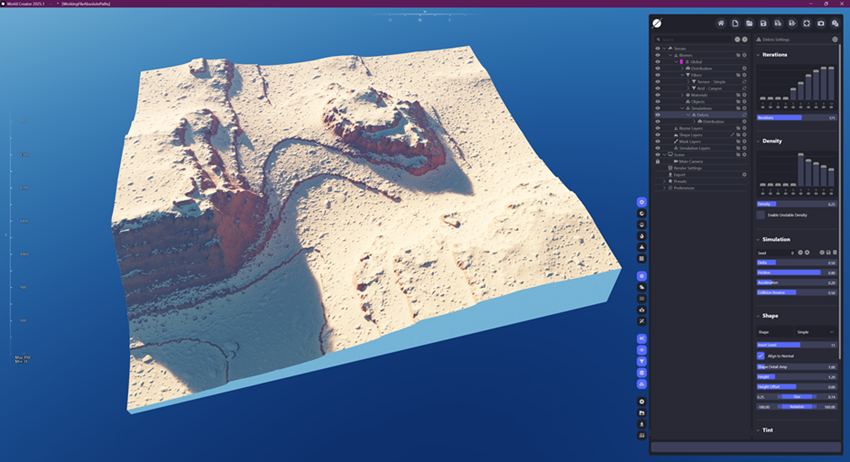Collapse the Iterations section

pos(757,55)
